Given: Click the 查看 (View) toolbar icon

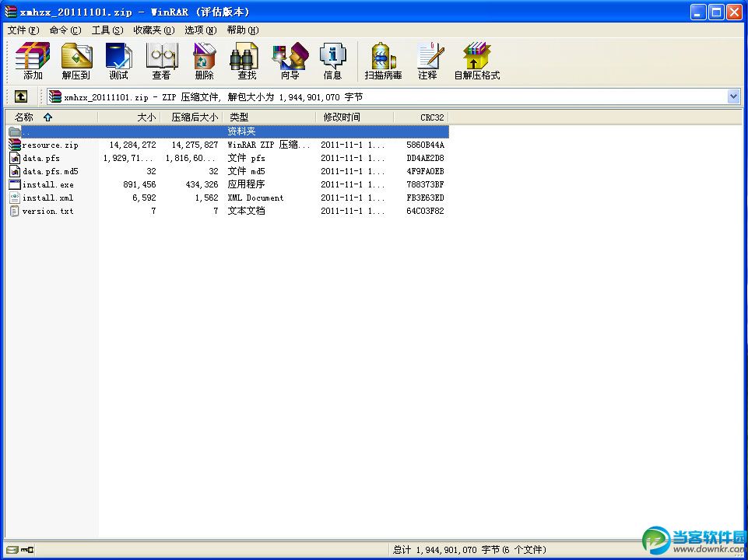Looking at the screenshot, I should pos(161,61).
